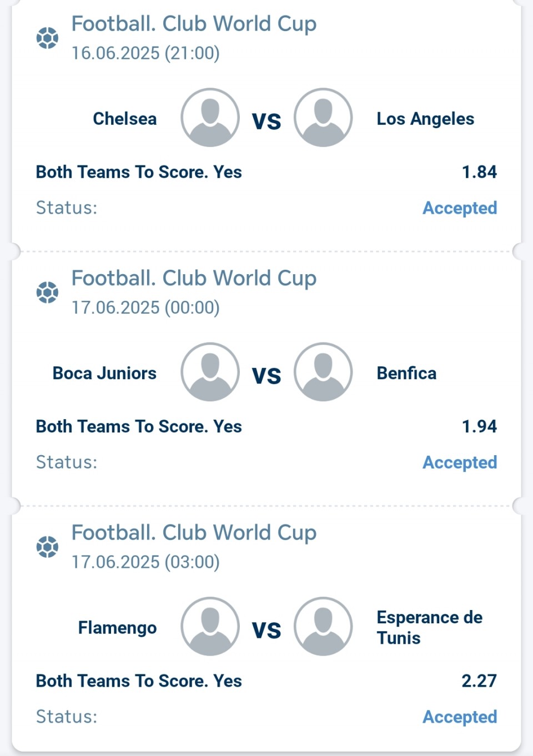This screenshot has height=756, width=533.
Task: Tap Los Angeles team avatar
Action: 323,118
